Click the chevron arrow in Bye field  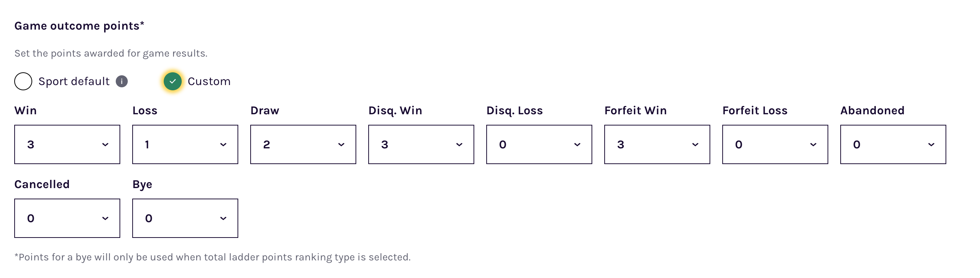click(x=223, y=218)
